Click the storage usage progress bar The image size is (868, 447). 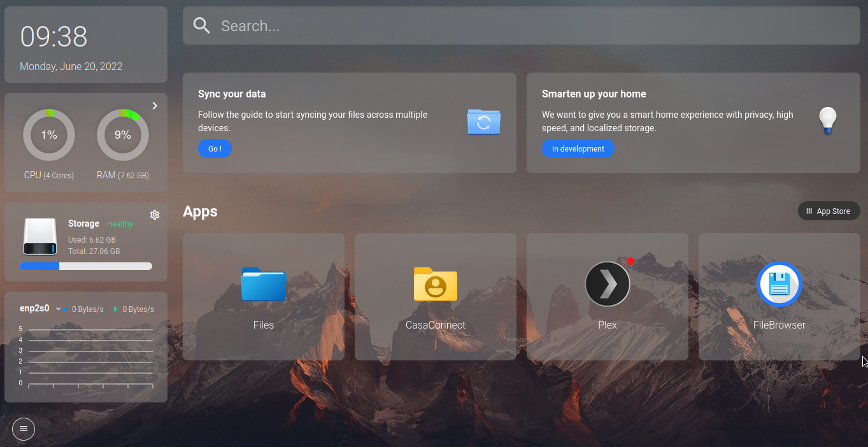tap(86, 266)
